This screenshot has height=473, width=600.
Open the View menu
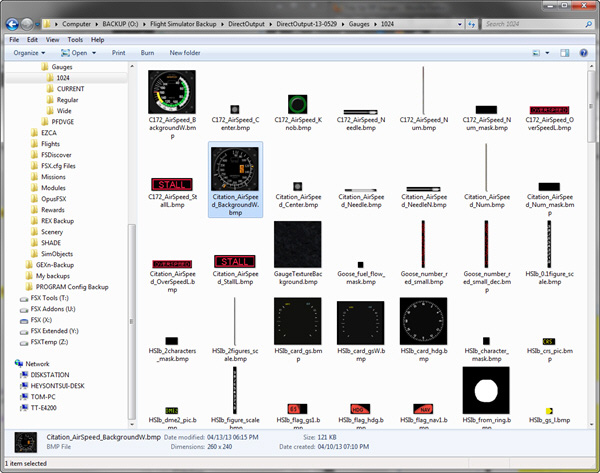pyautogui.click(x=52, y=40)
